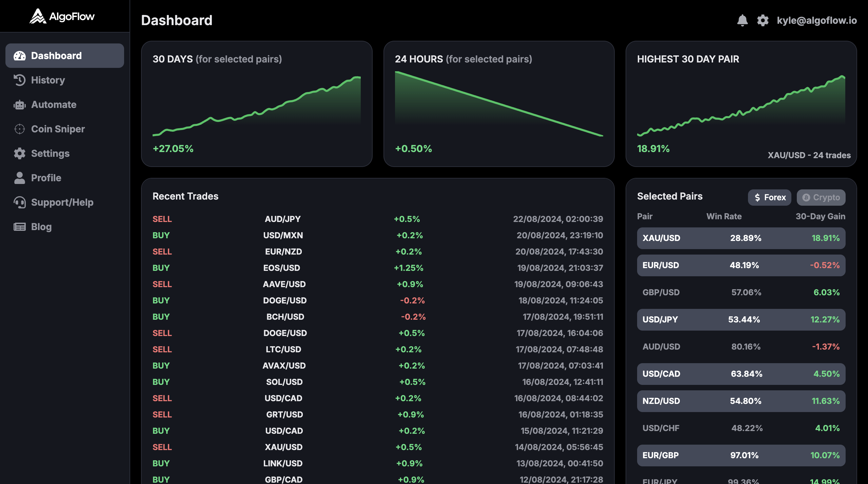This screenshot has width=868, height=484.
Task: Open the kyle@algoflow.io account menu
Action: click(x=817, y=20)
